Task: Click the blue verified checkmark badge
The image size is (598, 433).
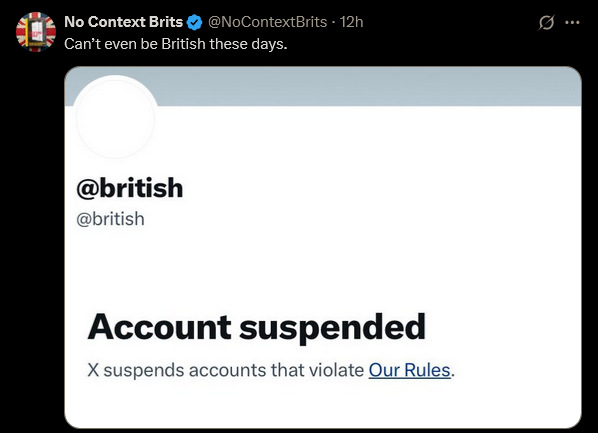Action: pyautogui.click(x=195, y=23)
